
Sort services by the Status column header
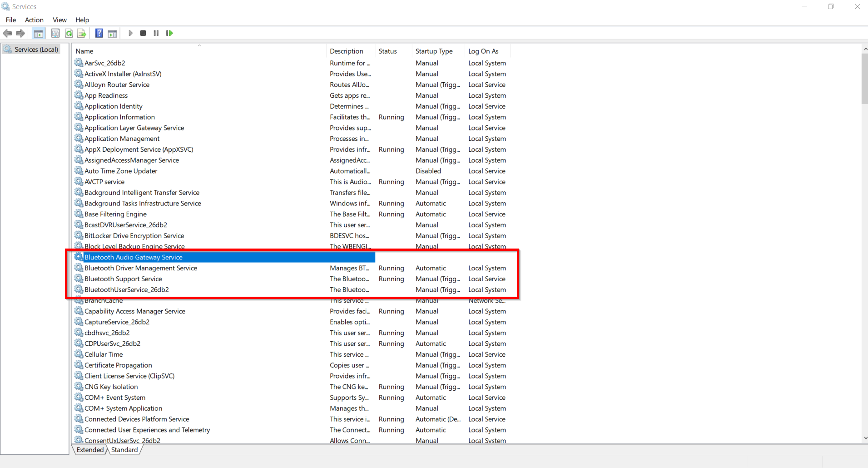pos(388,51)
